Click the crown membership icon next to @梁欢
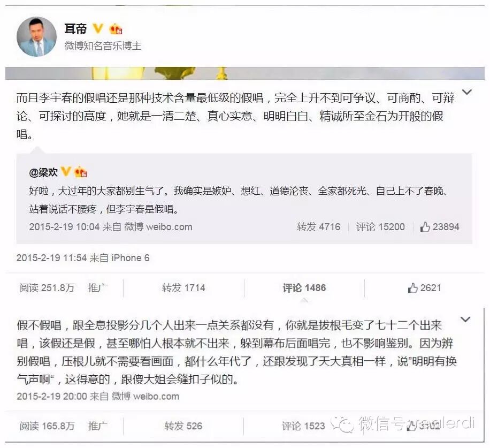The height and width of the screenshot is (448, 490). point(81,172)
